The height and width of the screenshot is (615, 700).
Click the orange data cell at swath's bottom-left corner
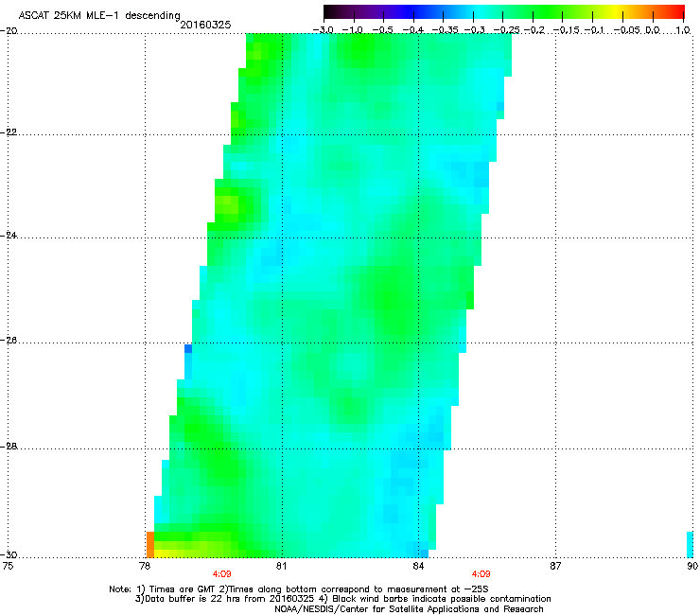coord(150,544)
